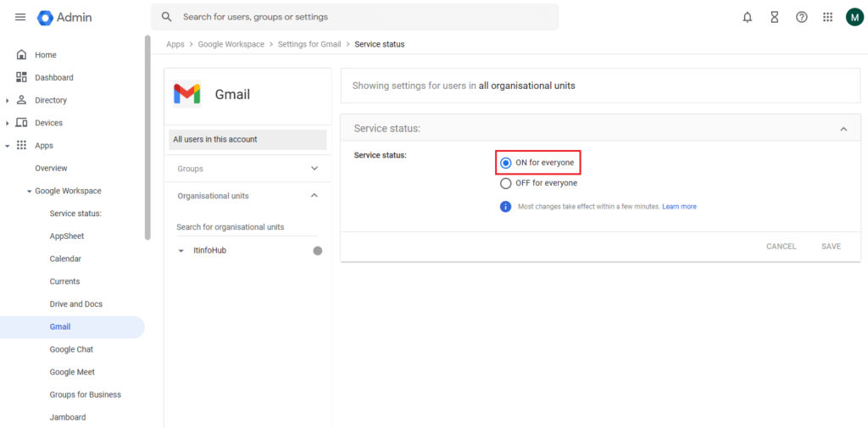
Task: Open the Google apps grid
Action: [x=828, y=17]
